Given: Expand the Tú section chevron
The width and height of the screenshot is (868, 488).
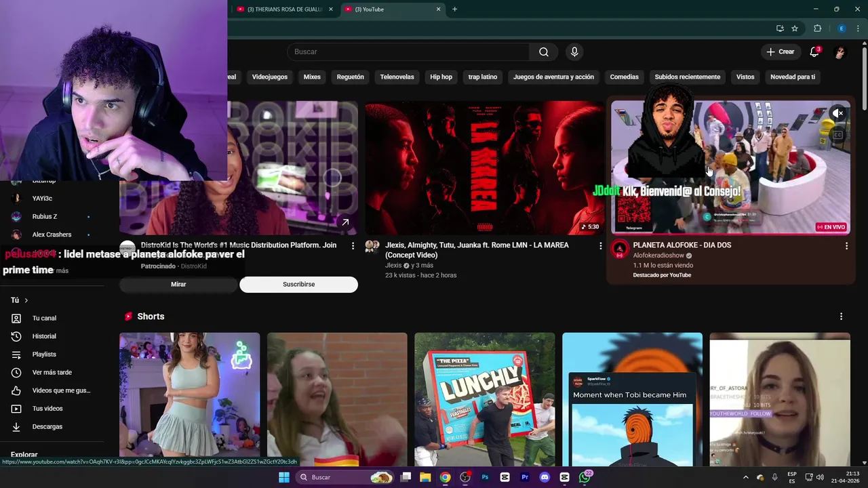Looking at the screenshot, I should (26, 300).
